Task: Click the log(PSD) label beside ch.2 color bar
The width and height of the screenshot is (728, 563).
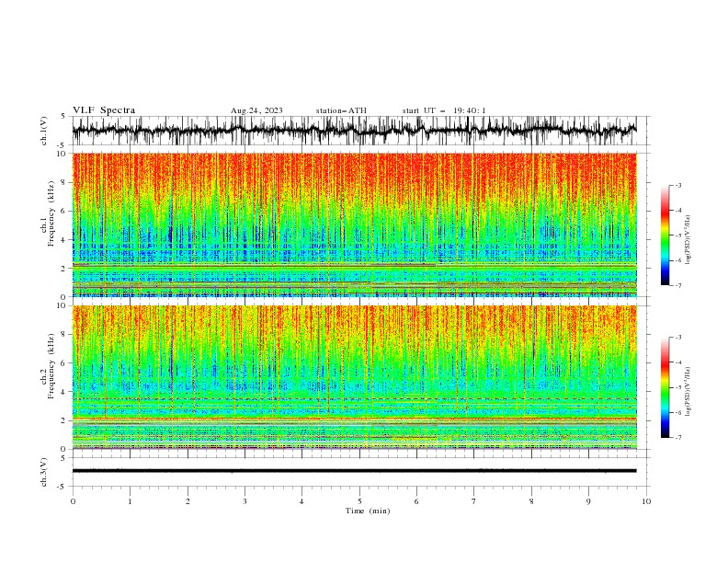Action: coord(688,392)
